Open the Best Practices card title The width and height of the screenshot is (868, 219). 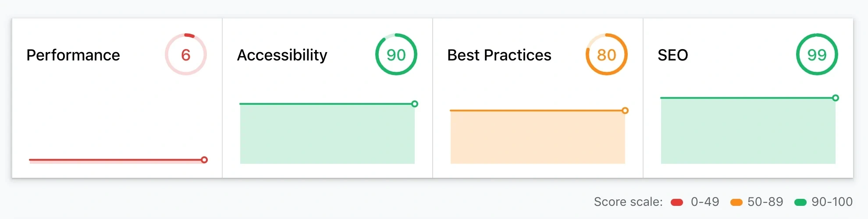coord(499,55)
